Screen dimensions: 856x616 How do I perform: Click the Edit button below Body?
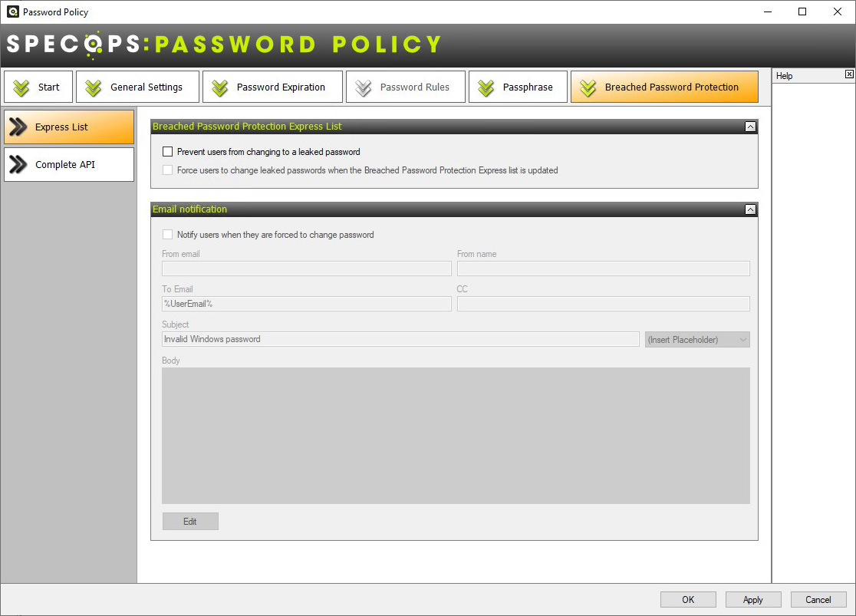pos(190,522)
